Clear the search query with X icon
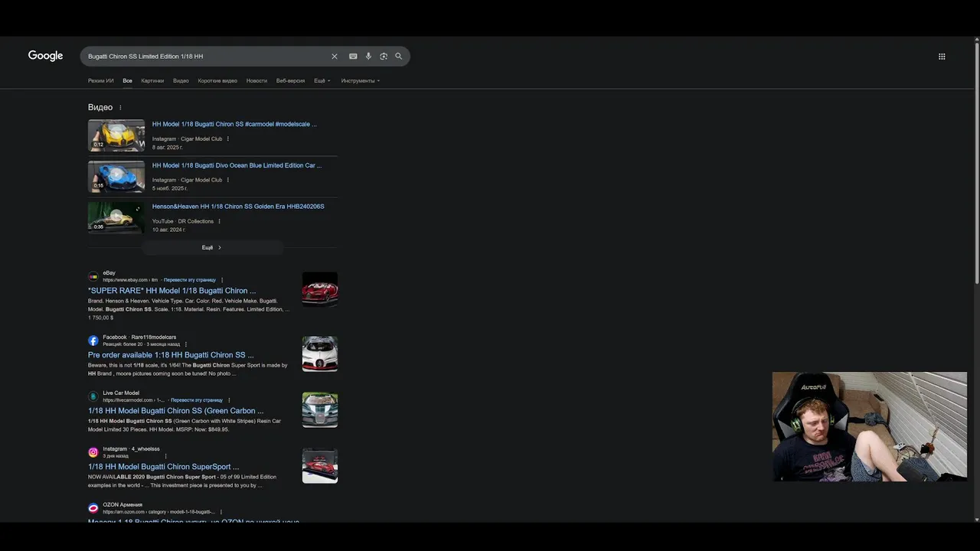The height and width of the screenshot is (551, 980). [x=334, y=57]
